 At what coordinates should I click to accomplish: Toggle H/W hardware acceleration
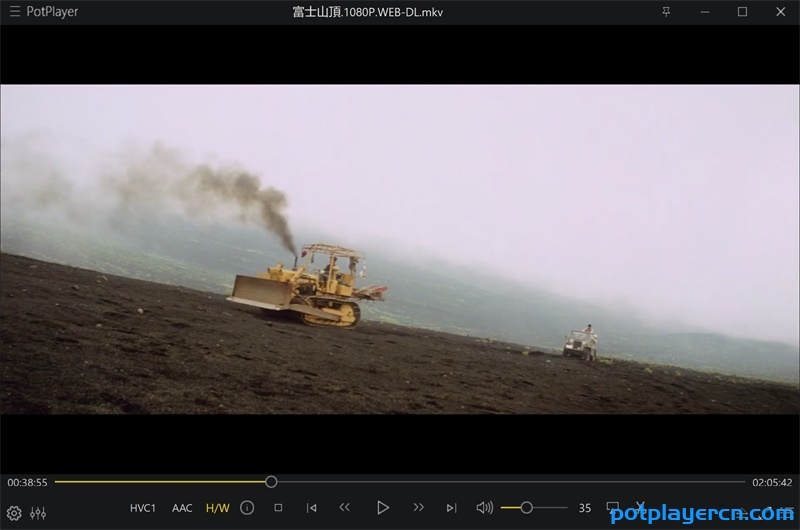(x=217, y=508)
